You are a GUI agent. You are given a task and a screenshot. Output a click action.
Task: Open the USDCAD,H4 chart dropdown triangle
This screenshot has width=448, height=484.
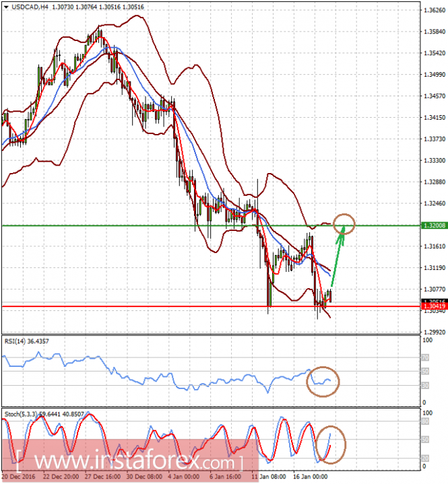(x=6, y=7)
